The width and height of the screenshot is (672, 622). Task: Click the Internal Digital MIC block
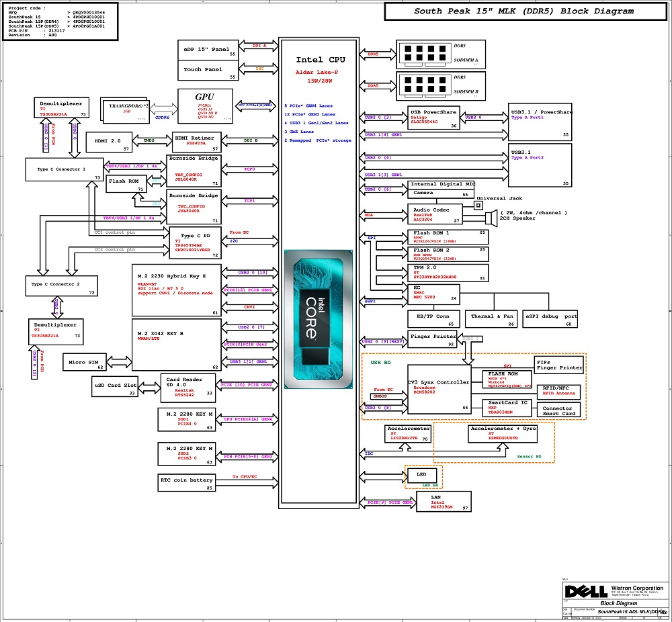click(441, 185)
